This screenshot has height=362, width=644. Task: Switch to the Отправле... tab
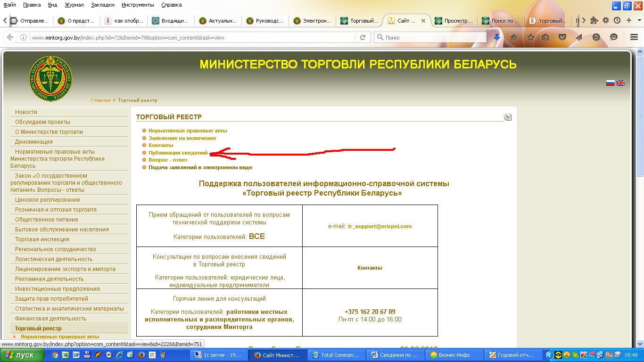tap(30, 21)
